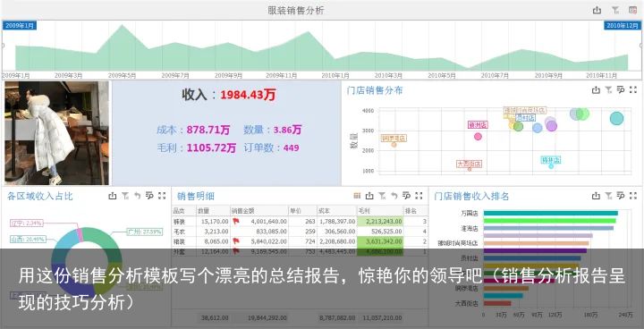
Task: Click the white coat product photo
Action: 57,132
